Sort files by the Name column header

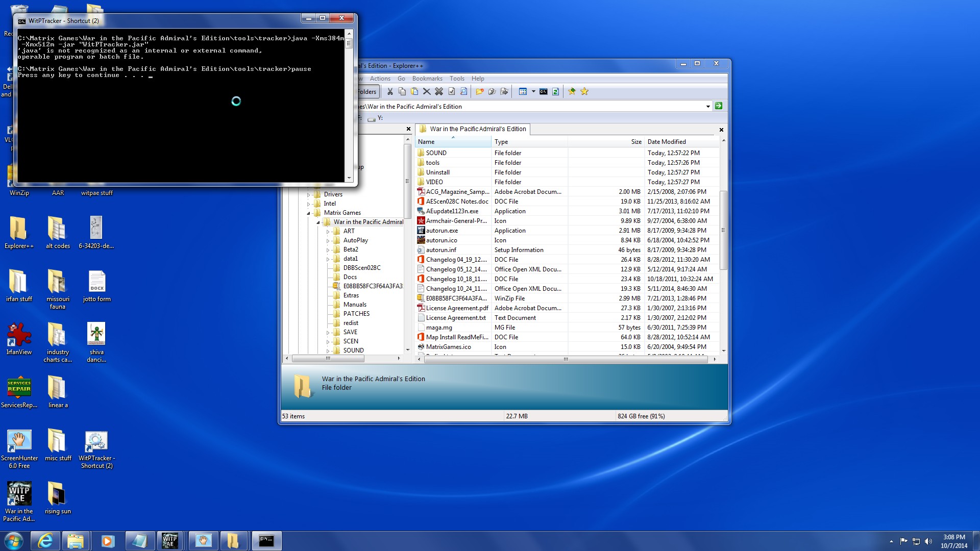(x=453, y=142)
